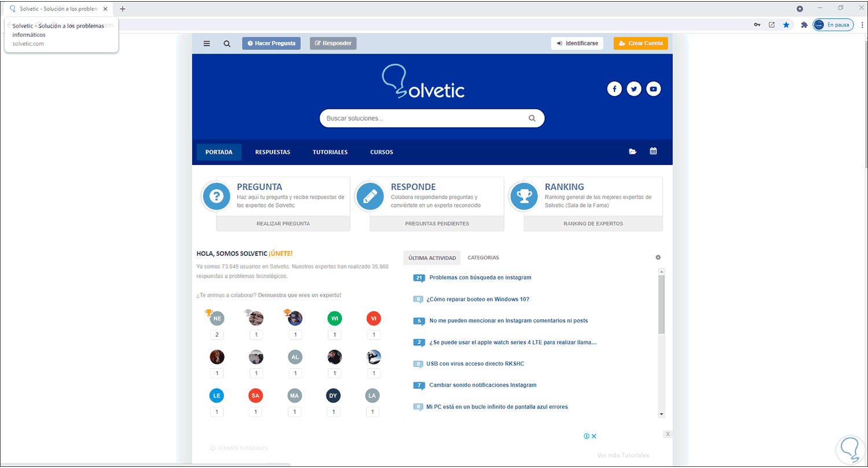This screenshot has width=868, height=468.
Task: Switch to the CATEGORIAS tab
Action: pos(483,258)
